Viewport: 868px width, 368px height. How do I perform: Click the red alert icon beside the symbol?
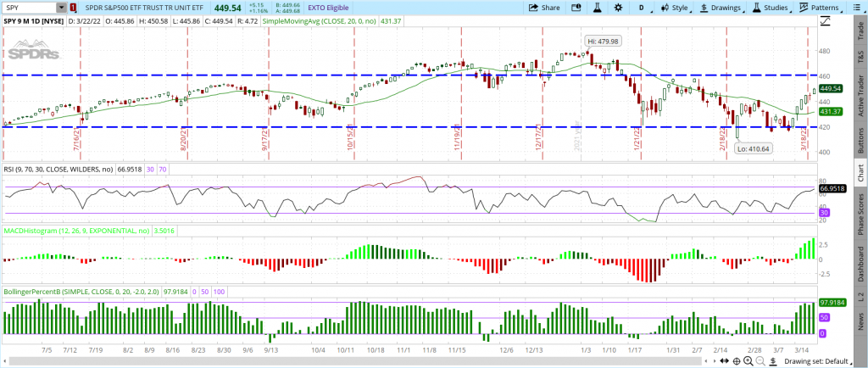pyautogui.click(x=72, y=7)
